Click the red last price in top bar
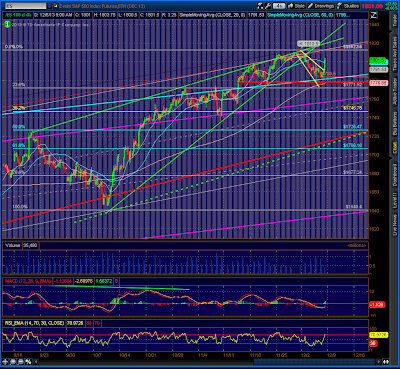The image size is (400, 369). (373, 6)
